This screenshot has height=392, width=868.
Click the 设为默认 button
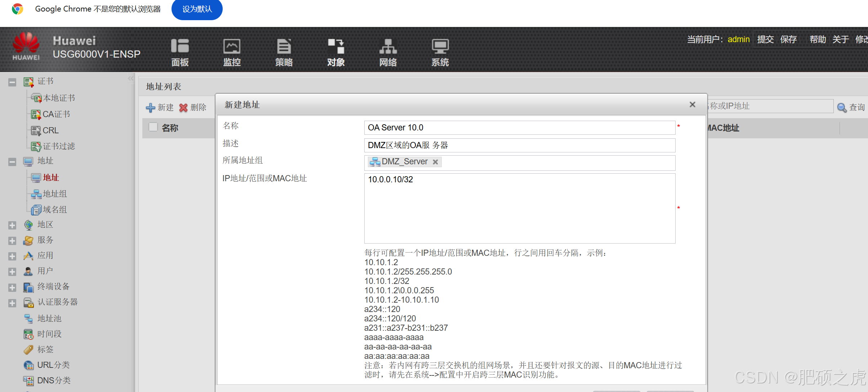pos(197,9)
